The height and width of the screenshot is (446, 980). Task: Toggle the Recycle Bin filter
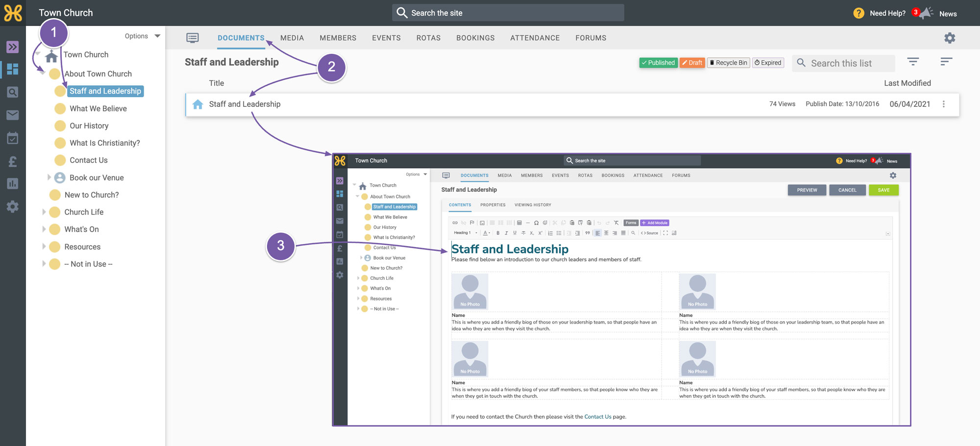pos(728,63)
